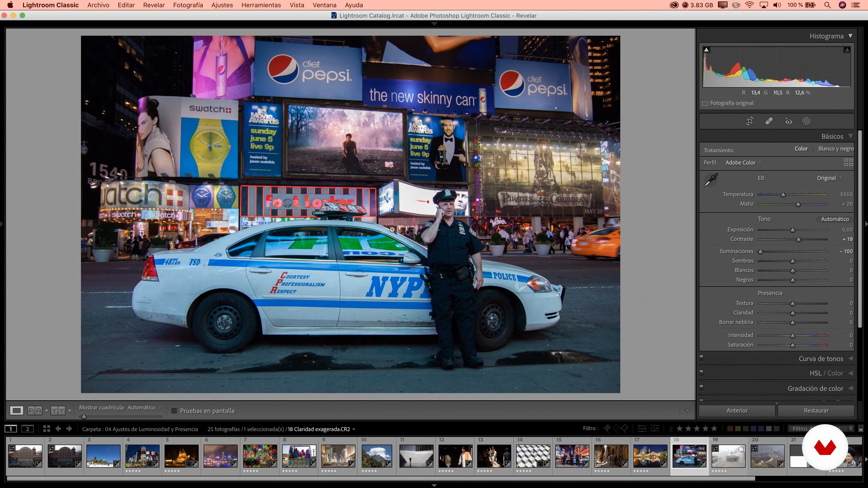Click on the Claridad slider
868x488 pixels.
coord(793,313)
